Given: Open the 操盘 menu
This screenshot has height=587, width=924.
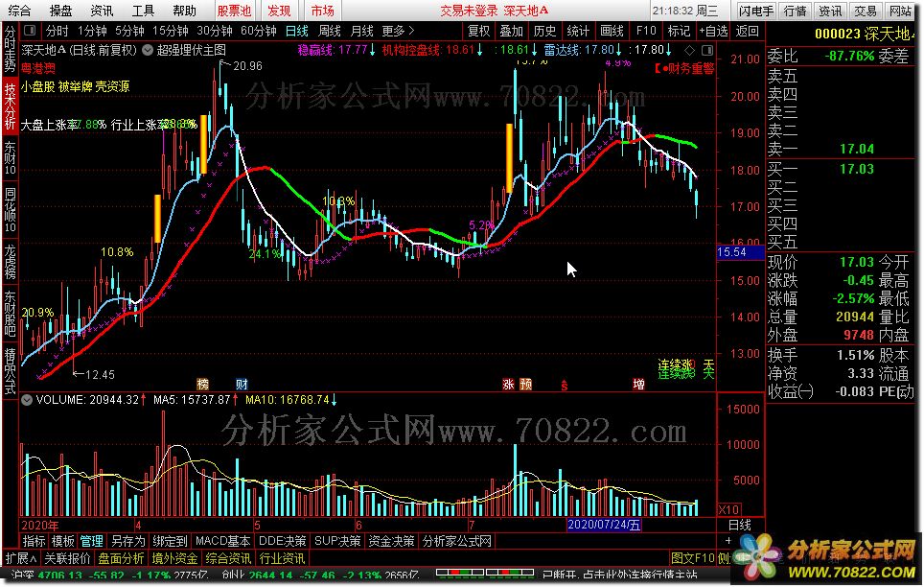Looking at the screenshot, I should click(x=60, y=11).
